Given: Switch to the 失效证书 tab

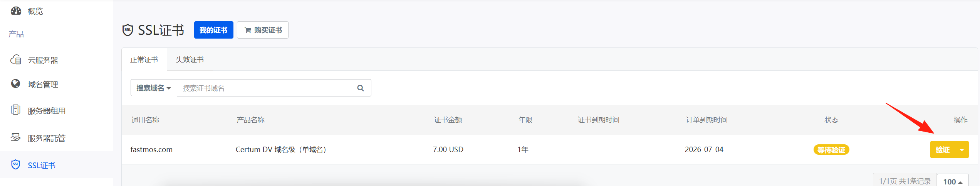Looking at the screenshot, I should [x=190, y=60].
